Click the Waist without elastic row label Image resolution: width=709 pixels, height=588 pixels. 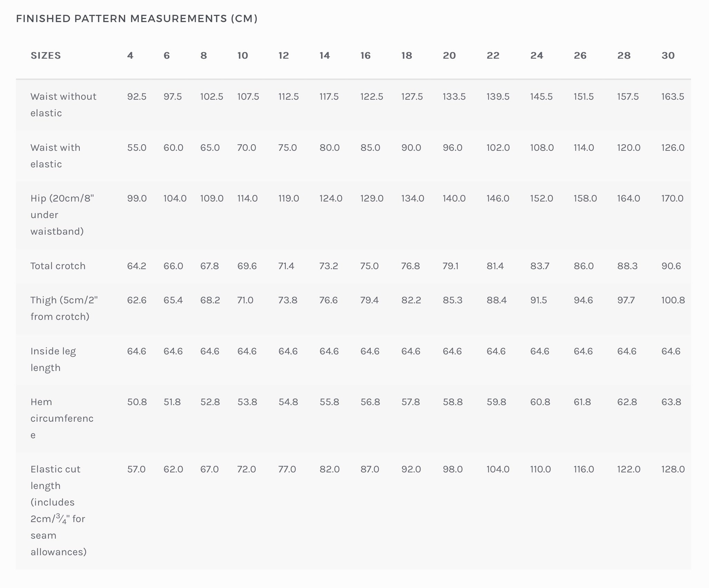(63, 105)
